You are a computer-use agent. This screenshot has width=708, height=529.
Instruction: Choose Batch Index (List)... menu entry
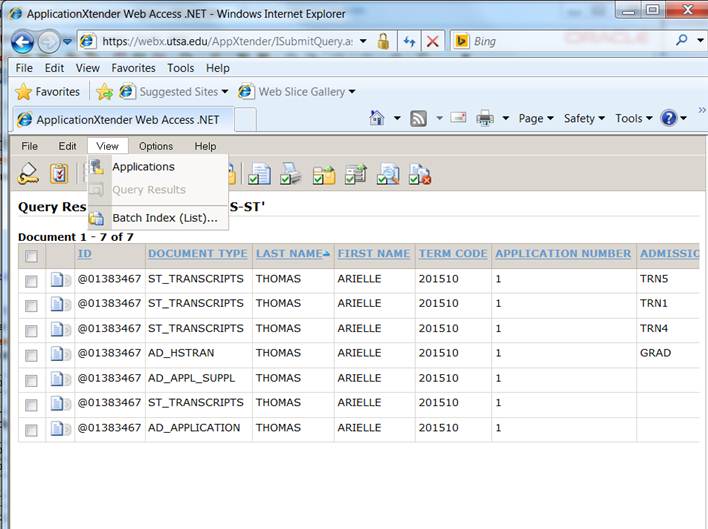coord(164,218)
